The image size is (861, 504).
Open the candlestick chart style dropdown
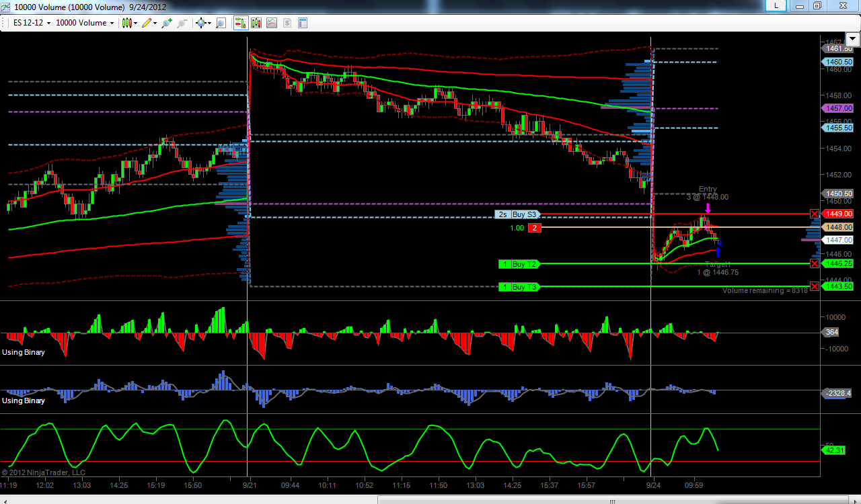[129, 23]
